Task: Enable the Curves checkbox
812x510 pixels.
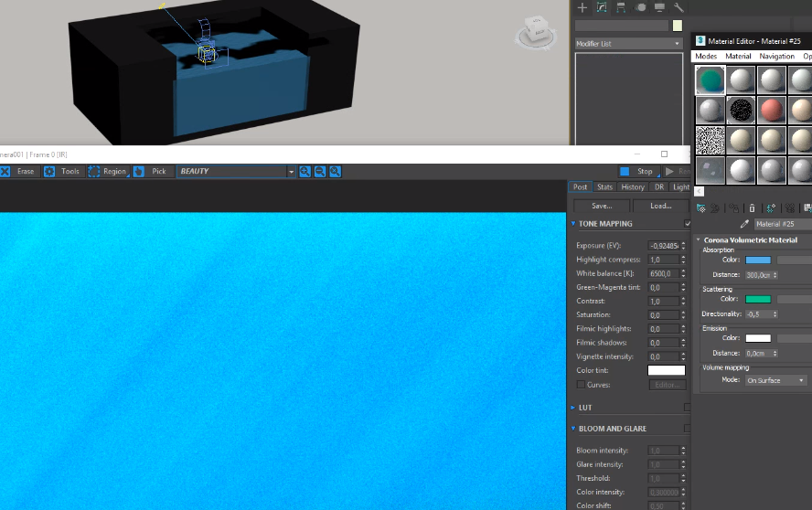Action: [581, 385]
